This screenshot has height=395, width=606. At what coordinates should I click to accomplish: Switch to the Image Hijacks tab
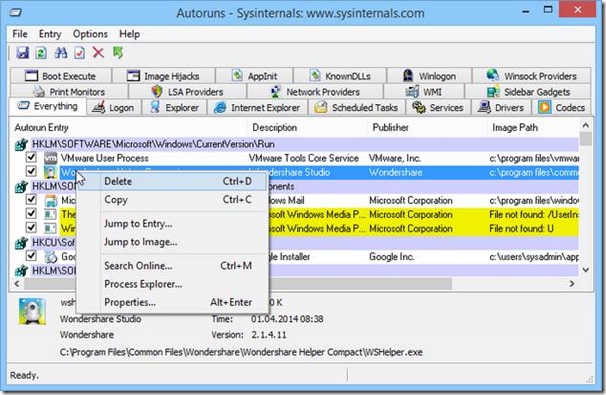(163, 76)
